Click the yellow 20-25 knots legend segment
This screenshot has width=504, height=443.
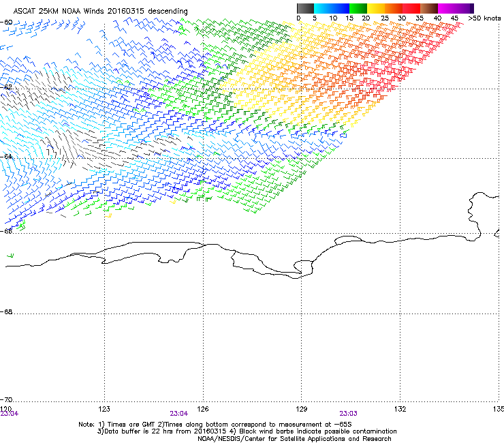click(376, 8)
